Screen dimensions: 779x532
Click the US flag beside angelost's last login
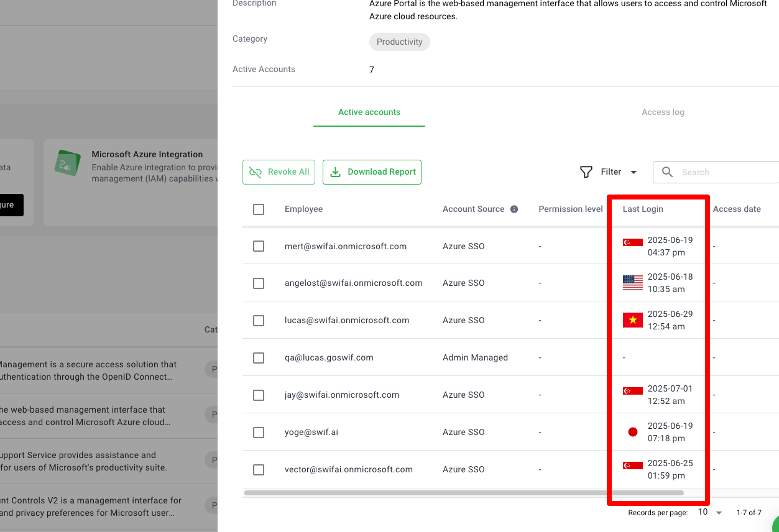click(633, 283)
